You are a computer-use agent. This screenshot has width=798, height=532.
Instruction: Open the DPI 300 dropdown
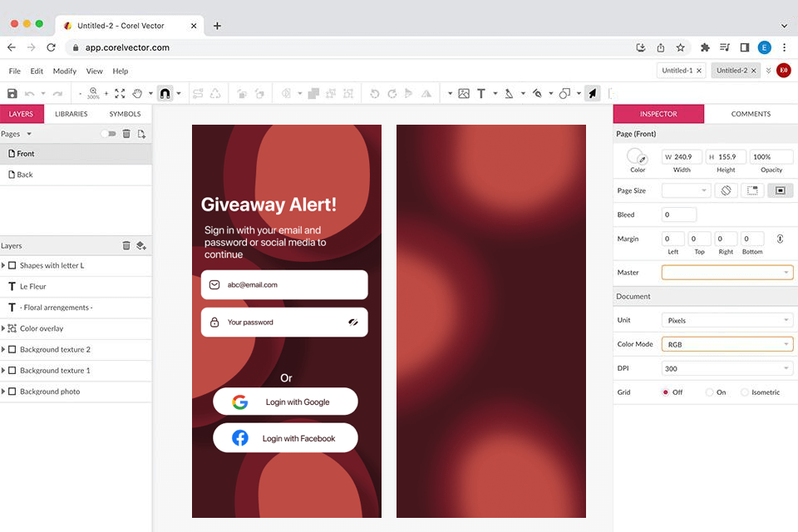point(727,368)
